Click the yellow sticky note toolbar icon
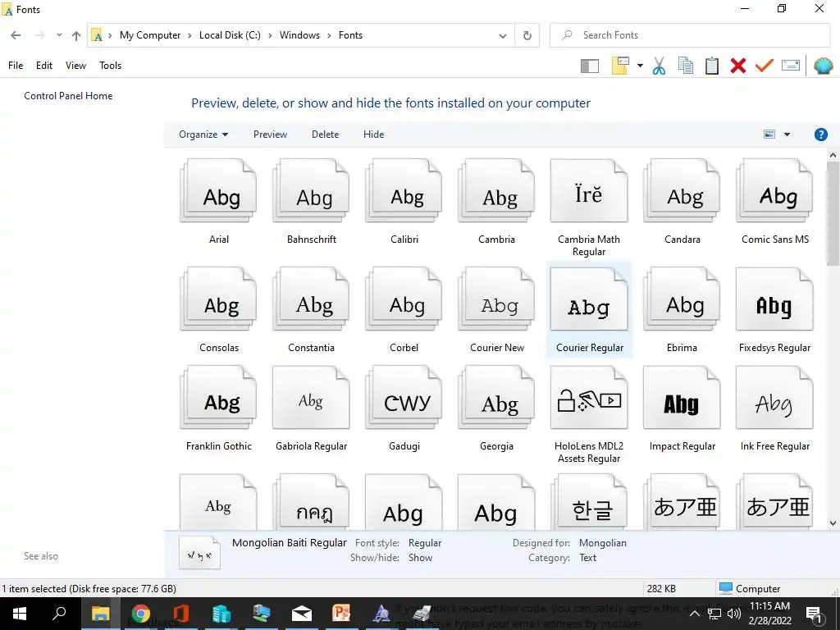The image size is (840, 630). [x=620, y=66]
